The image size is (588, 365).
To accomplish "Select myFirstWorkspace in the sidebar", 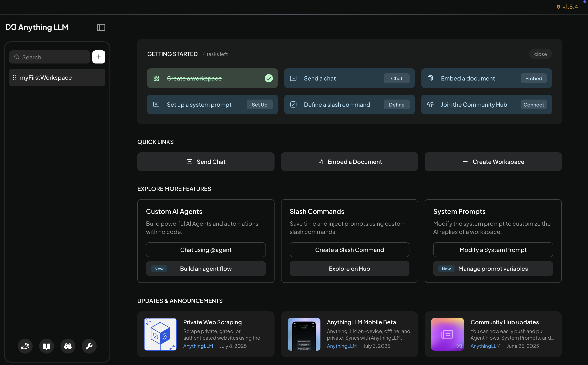I will (x=57, y=77).
